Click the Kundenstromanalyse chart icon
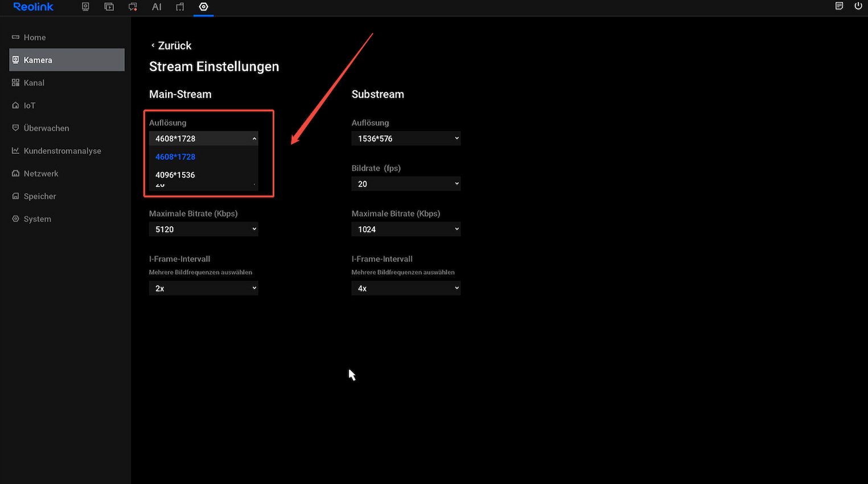Screen dimensions: 868x484 [x=15, y=151]
